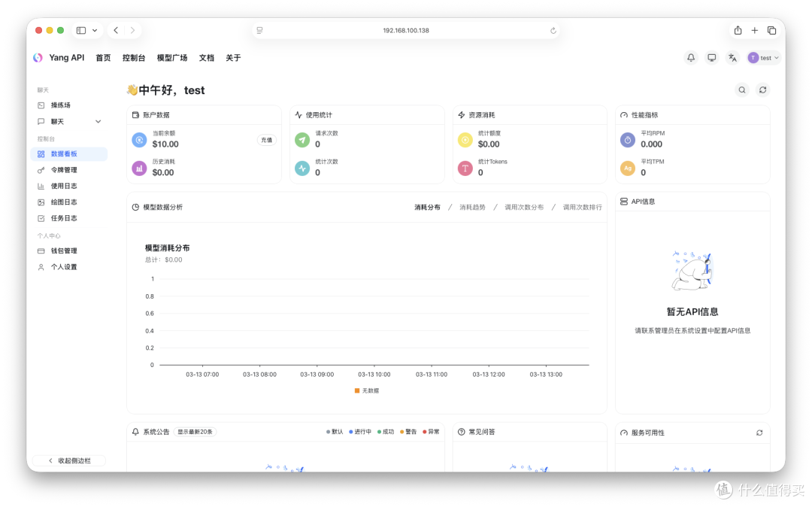Open 文档 in top navigation
The image size is (812, 507).
(207, 58)
